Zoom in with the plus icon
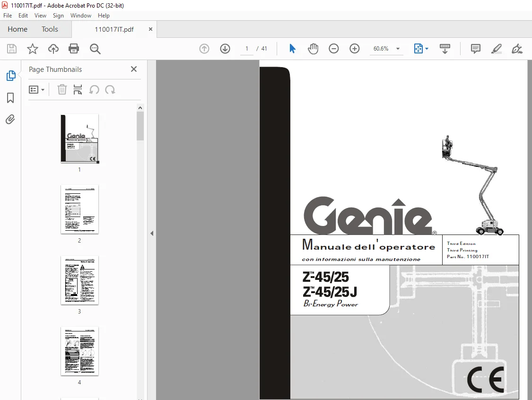532x400 pixels. pos(355,49)
